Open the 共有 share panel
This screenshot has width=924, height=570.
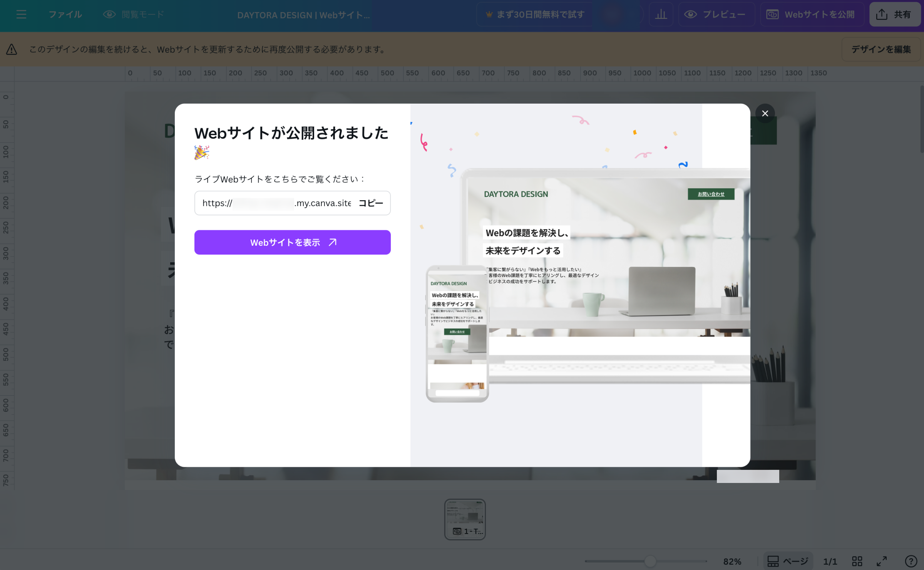pyautogui.click(x=895, y=15)
